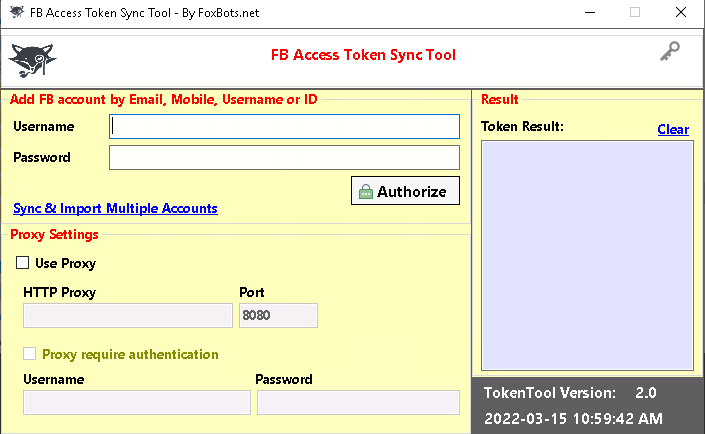
Task: Click the 'TokenTool Version: 2.0' text
Action: [570, 393]
